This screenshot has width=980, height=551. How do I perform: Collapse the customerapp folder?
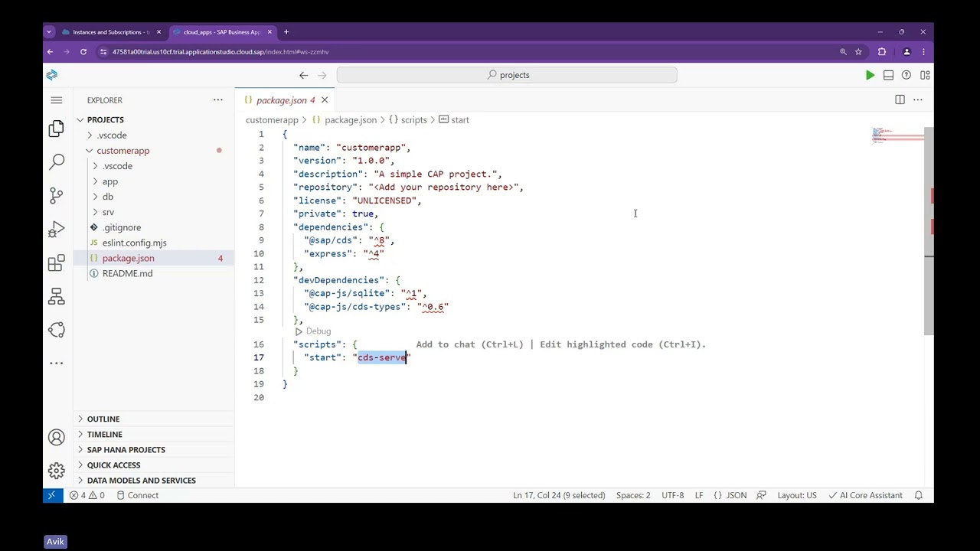tap(122, 151)
